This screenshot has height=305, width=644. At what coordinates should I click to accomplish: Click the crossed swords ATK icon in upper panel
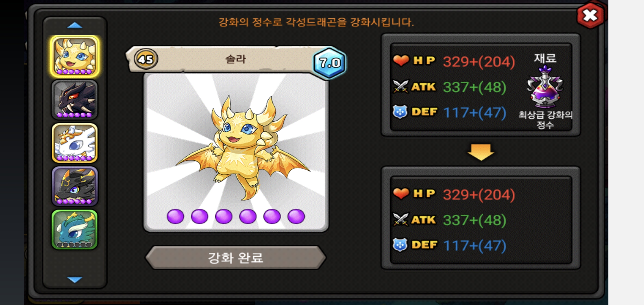click(x=401, y=86)
